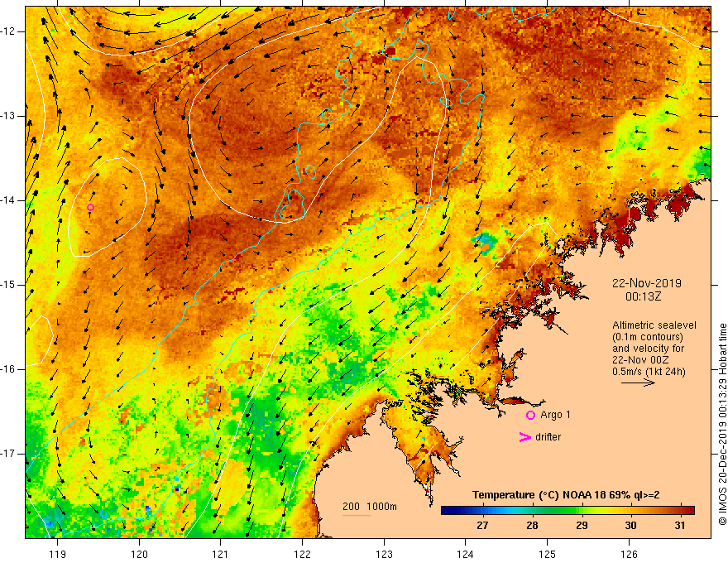Click the longitude label '120'
Image resolution: width=728 pixels, height=563 pixels.
(139, 554)
